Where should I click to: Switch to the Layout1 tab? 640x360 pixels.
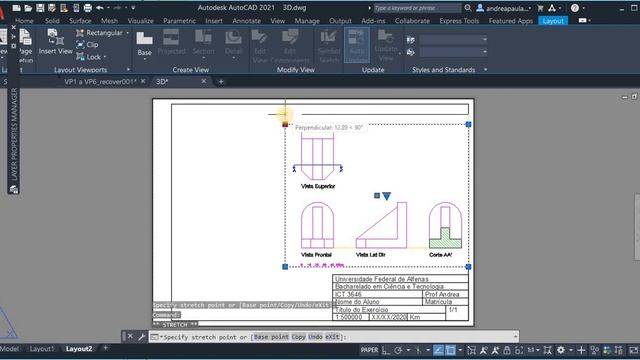click(42, 349)
